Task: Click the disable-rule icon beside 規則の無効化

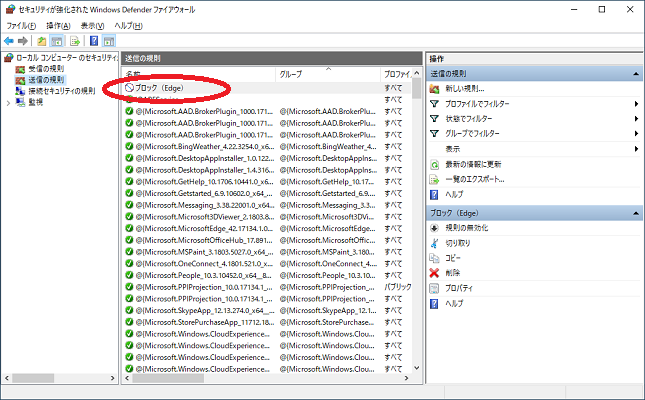Action: [x=434, y=228]
